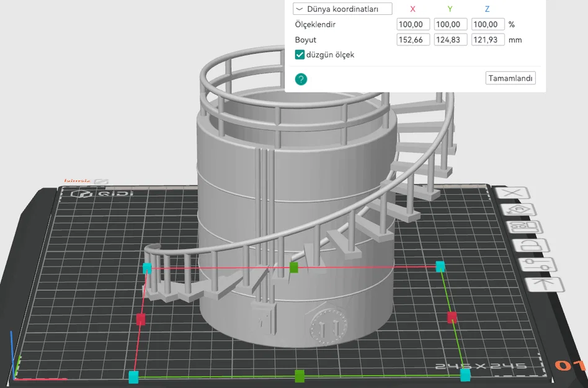
Task: Click the Boyut Y field showing 124,83
Action: point(450,40)
